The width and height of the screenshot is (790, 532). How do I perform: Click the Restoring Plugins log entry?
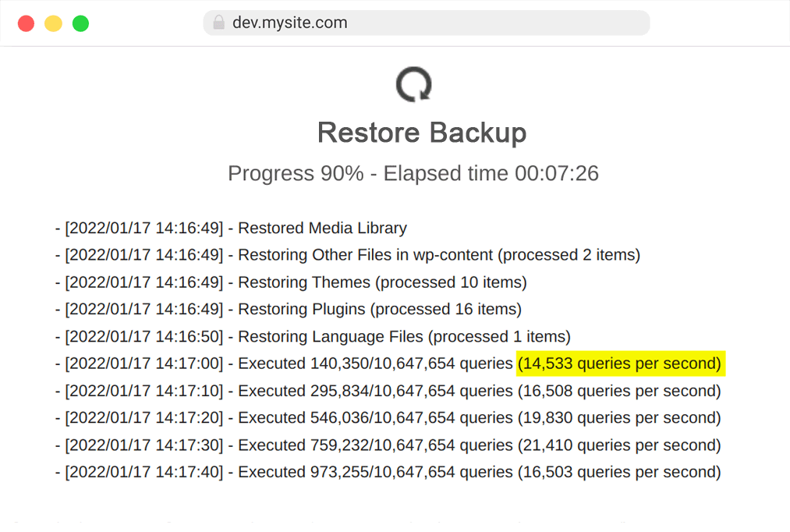tap(289, 309)
